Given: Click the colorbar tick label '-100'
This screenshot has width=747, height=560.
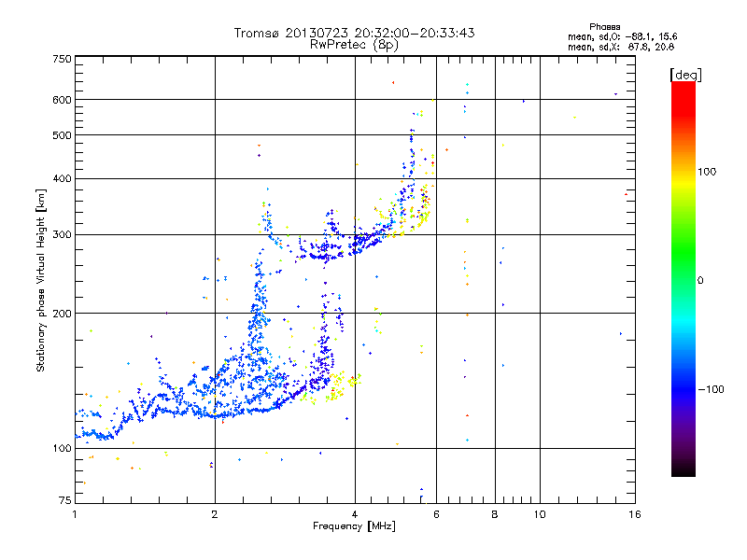Looking at the screenshot, I should tap(711, 389).
